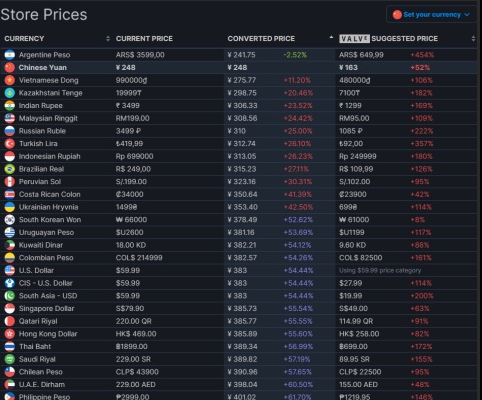Click the ¥ 350.64 converted price

pyautogui.click(x=242, y=194)
